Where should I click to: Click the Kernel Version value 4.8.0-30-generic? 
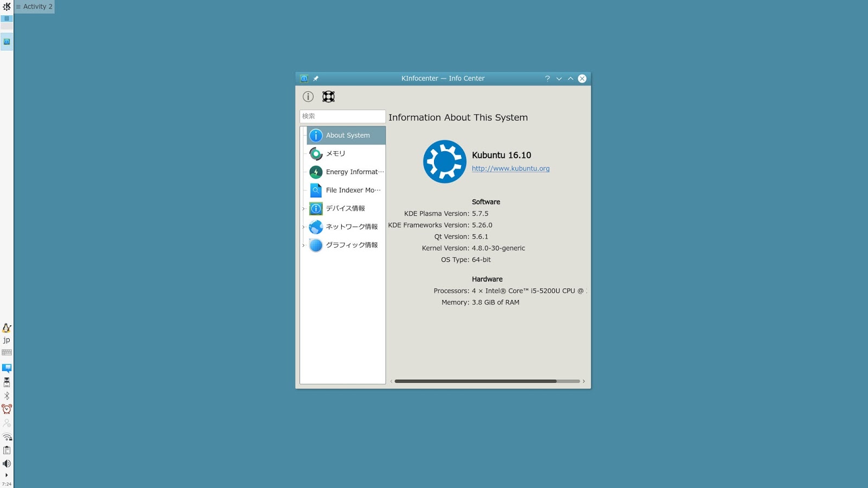tap(499, 248)
